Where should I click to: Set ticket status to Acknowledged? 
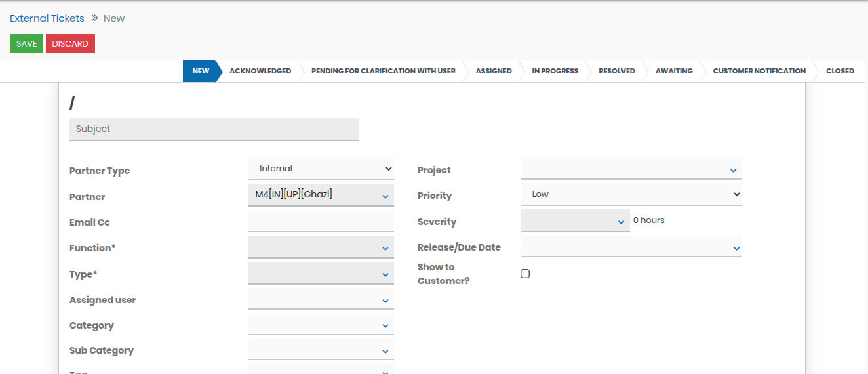coord(260,71)
